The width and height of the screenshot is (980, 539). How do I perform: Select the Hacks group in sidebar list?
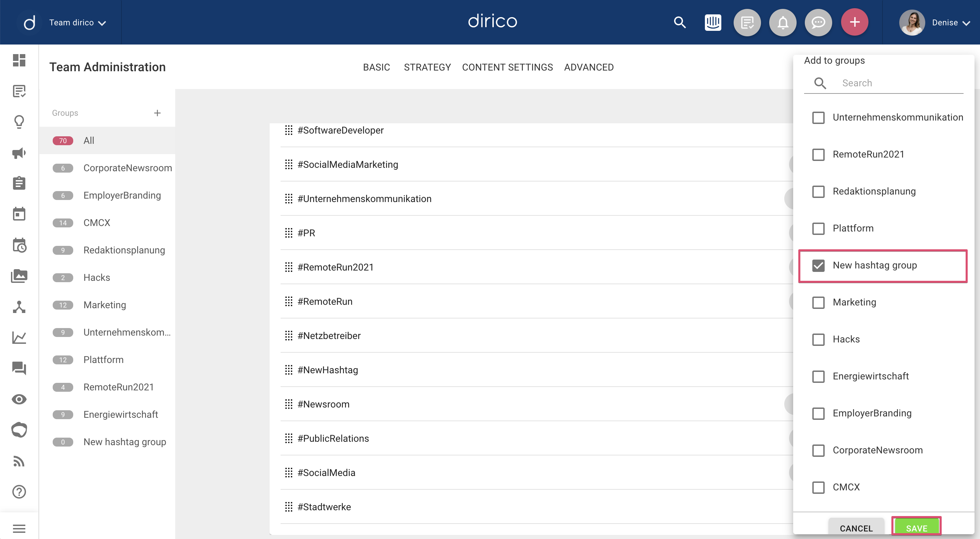click(107, 277)
